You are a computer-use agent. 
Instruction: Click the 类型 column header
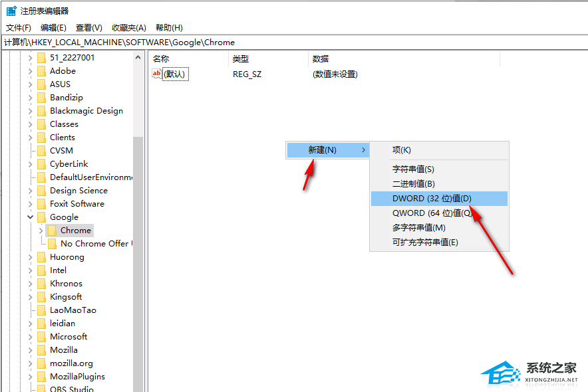click(x=268, y=58)
